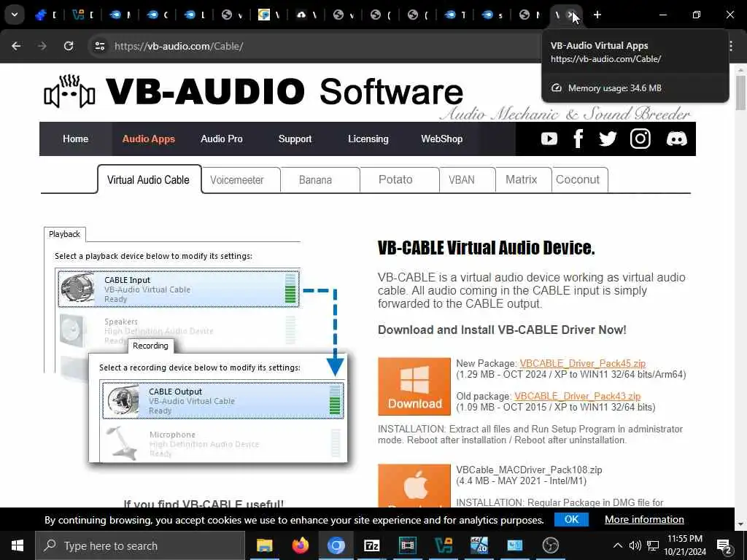The image size is (747, 560).
Task: Click the address bar URL field
Action: tap(314, 46)
